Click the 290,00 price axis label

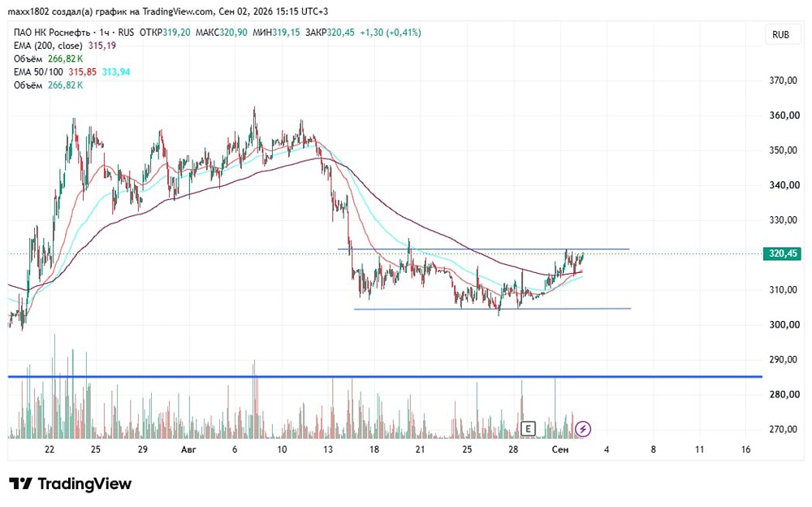tap(783, 359)
